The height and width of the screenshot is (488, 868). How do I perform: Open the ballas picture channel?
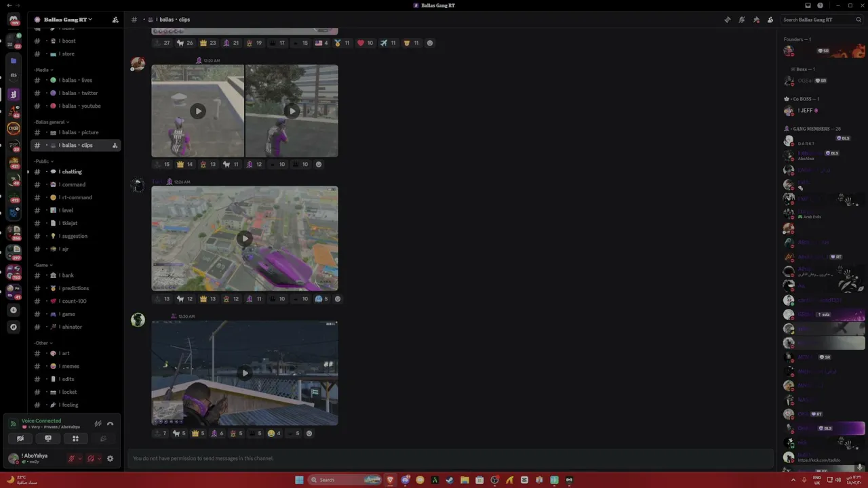(76, 132)
